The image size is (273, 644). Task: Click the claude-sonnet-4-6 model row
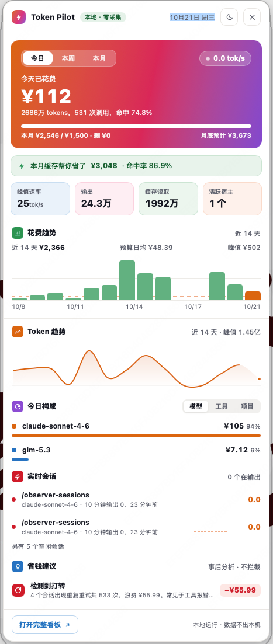point(136,429)
